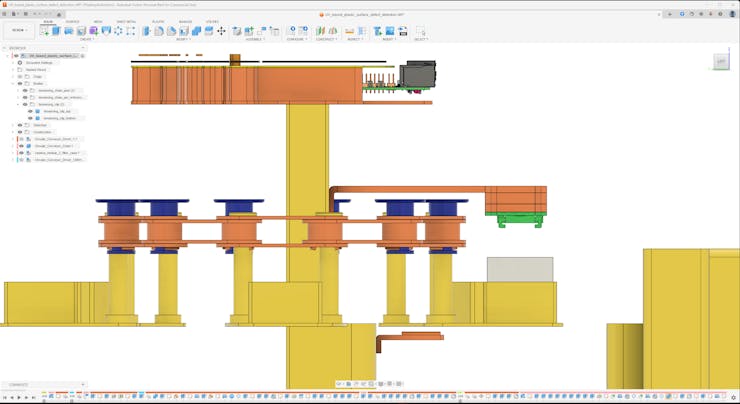The width and height of the screenshot is (740, 404).
Task: Expand the Named Views tree node
Action: coord(13,69)
